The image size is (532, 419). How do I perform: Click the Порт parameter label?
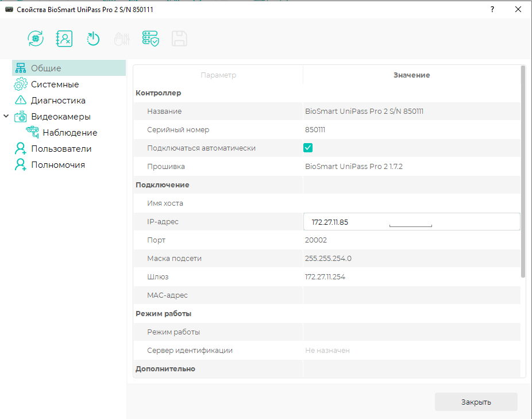(x=156, y=240)
